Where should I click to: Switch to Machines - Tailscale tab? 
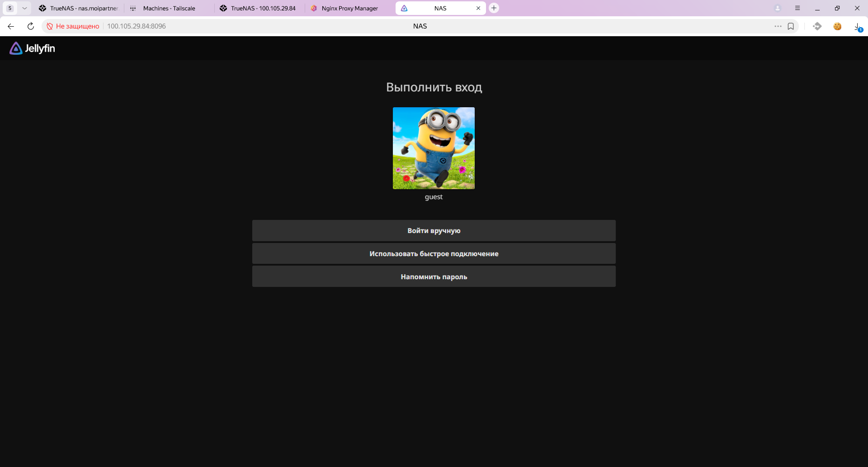[169, 8]
